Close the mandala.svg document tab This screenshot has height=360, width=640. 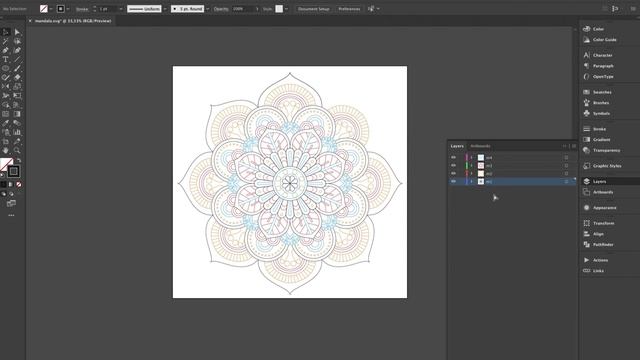[30, 21]
